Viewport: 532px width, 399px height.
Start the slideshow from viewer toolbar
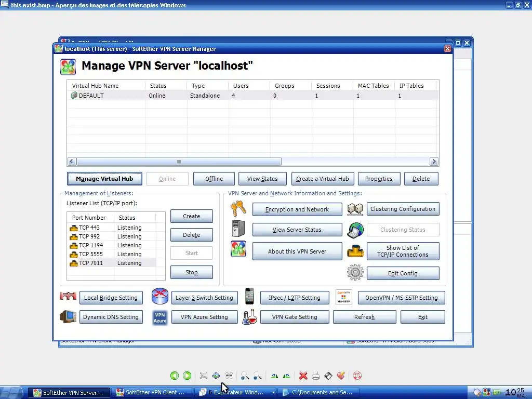coord(229,376)
